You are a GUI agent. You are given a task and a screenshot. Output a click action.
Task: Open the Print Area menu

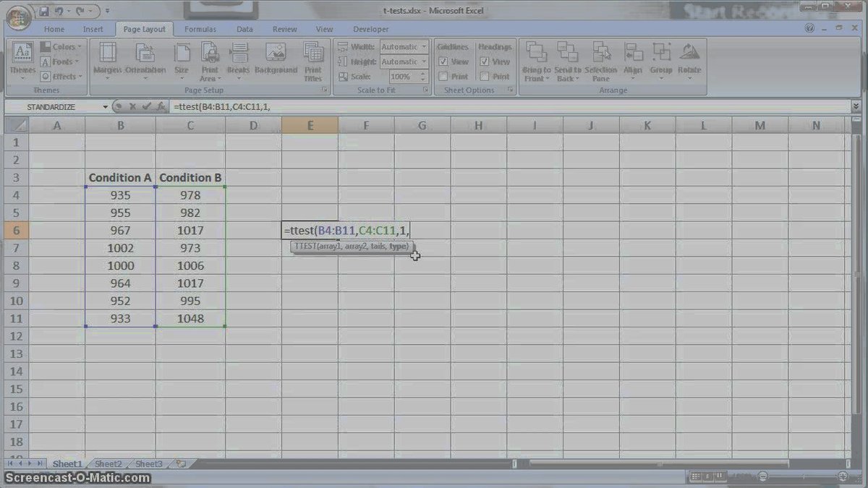[209, 61]
